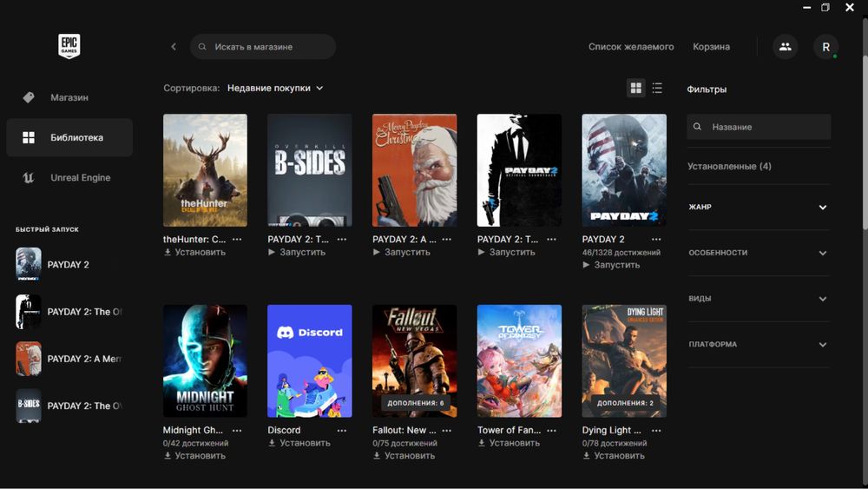The image size is (868, 489).
Task: Quick launch PAYDAY 2 B-SIDES entry
Action: point(69,406)
